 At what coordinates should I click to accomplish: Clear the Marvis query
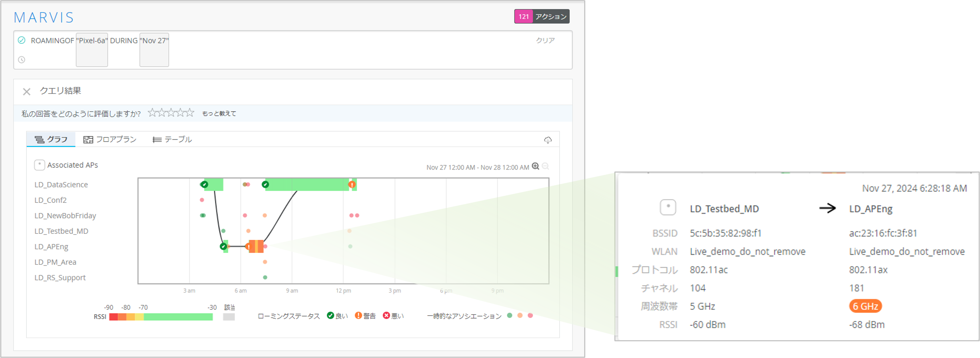[545, 40]
